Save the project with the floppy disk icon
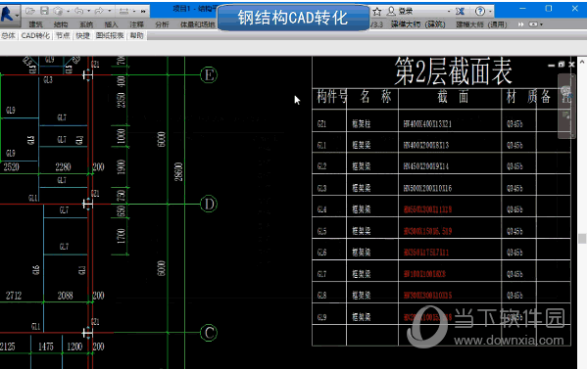Image resolution: width=588 pixels, height=369 pixels. point(44,11)
